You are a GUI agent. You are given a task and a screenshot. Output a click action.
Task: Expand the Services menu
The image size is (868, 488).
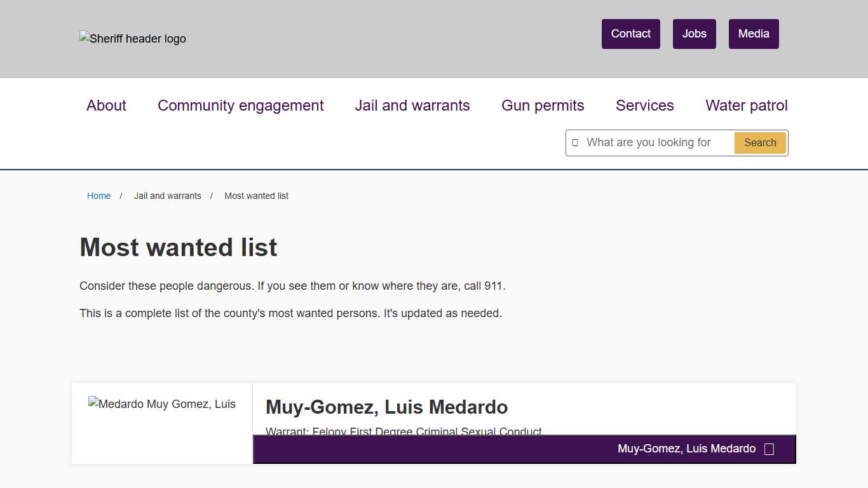tap(644, 105)
